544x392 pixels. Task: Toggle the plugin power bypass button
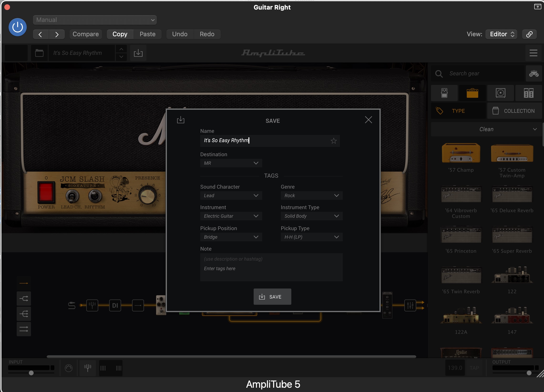click(x=17, y=27)
